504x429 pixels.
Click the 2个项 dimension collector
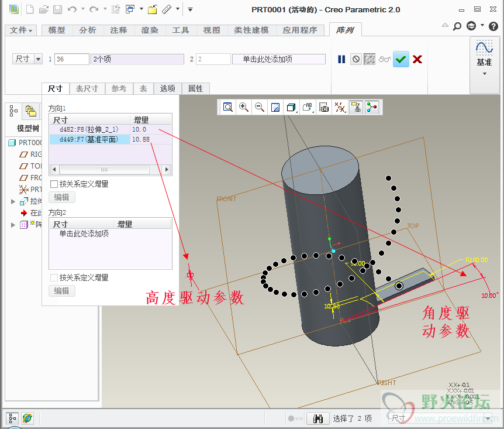[137, 59]
